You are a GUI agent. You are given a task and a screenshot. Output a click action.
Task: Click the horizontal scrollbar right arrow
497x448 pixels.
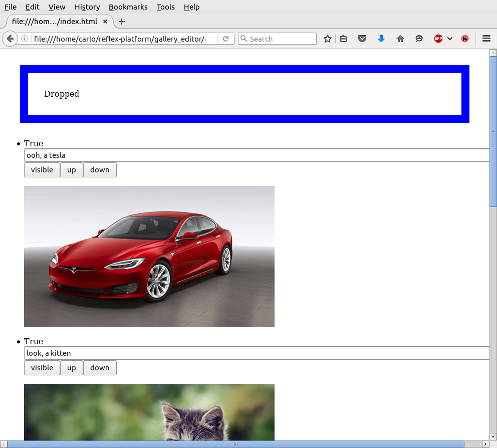(x=485, y=444)
